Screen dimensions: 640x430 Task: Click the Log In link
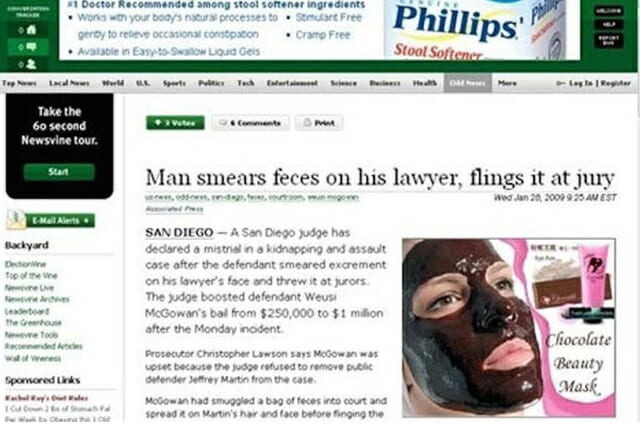coord(580,83)
